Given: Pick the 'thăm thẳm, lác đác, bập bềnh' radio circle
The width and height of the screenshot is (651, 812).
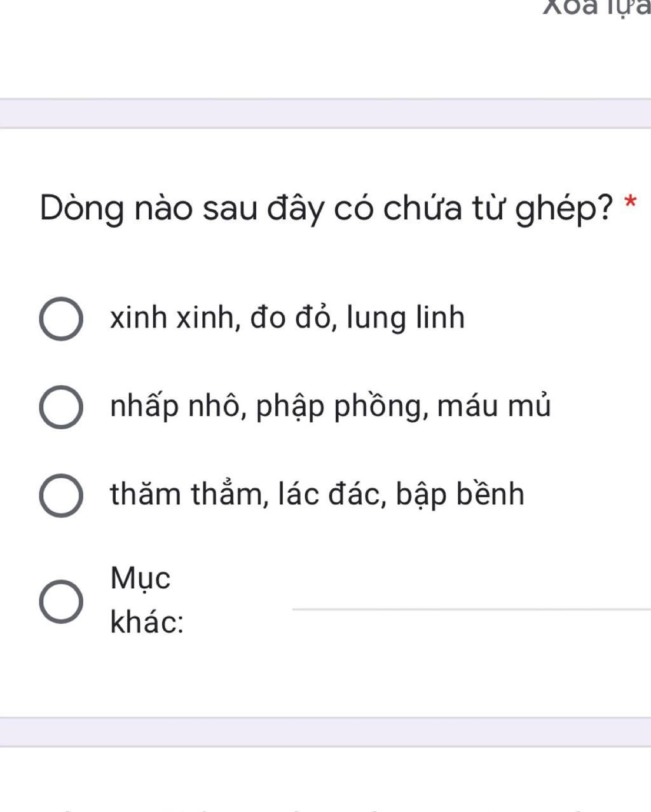Looking at the screenshot, I should click(x=61, y=495).
